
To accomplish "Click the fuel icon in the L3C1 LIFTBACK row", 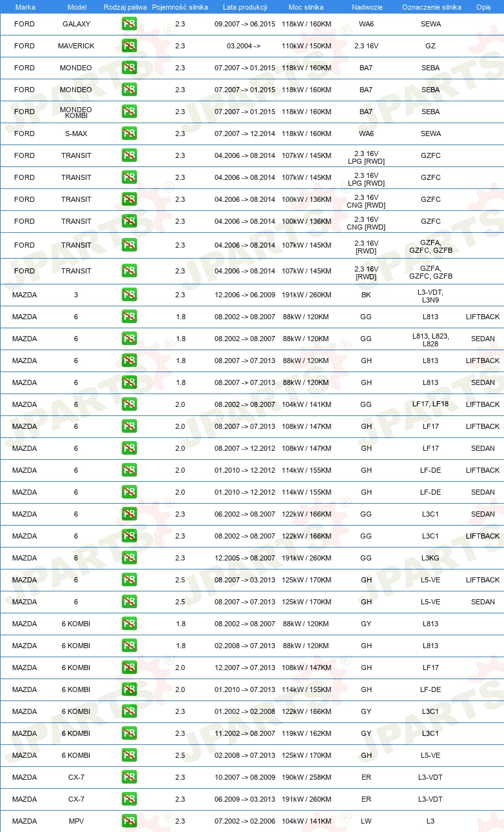I will click(129, 536).
